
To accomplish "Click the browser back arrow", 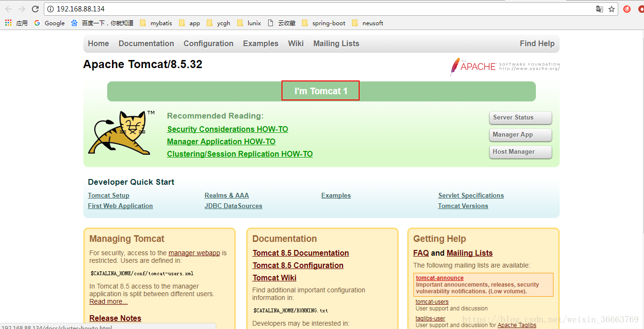I will click(9, 9).
